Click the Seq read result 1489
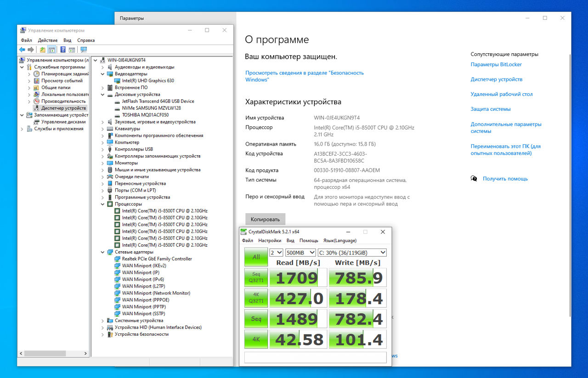 click(x=298, y=319)
